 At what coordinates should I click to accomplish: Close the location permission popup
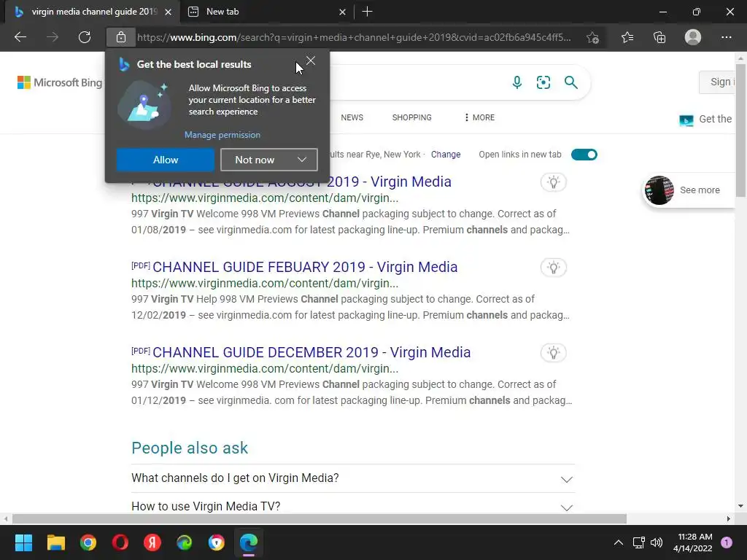pyautogui.click(x=311, y=61)
